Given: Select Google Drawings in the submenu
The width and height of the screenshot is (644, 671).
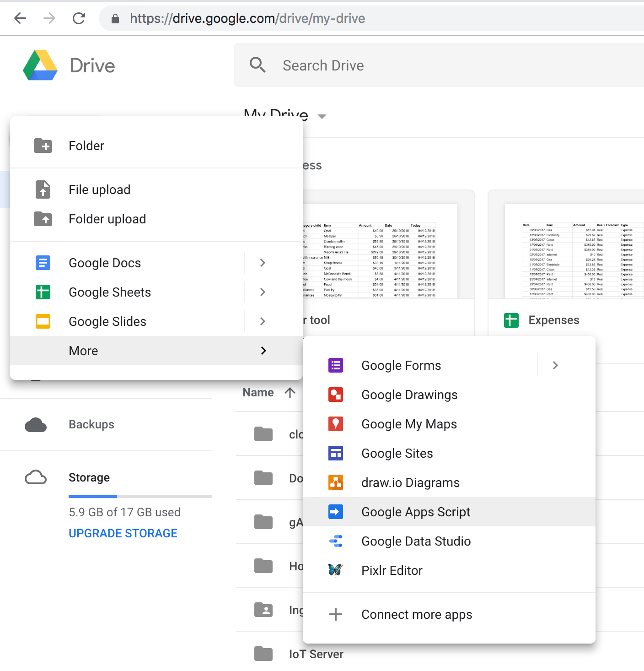Looking at the screenshot, I should coord(449,395).
